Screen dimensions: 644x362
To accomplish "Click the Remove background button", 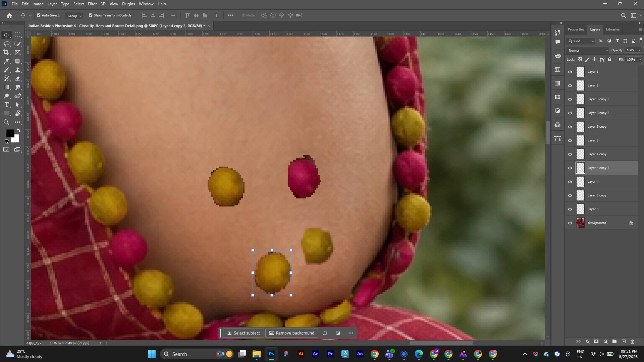I will click(x=292, y=333).
